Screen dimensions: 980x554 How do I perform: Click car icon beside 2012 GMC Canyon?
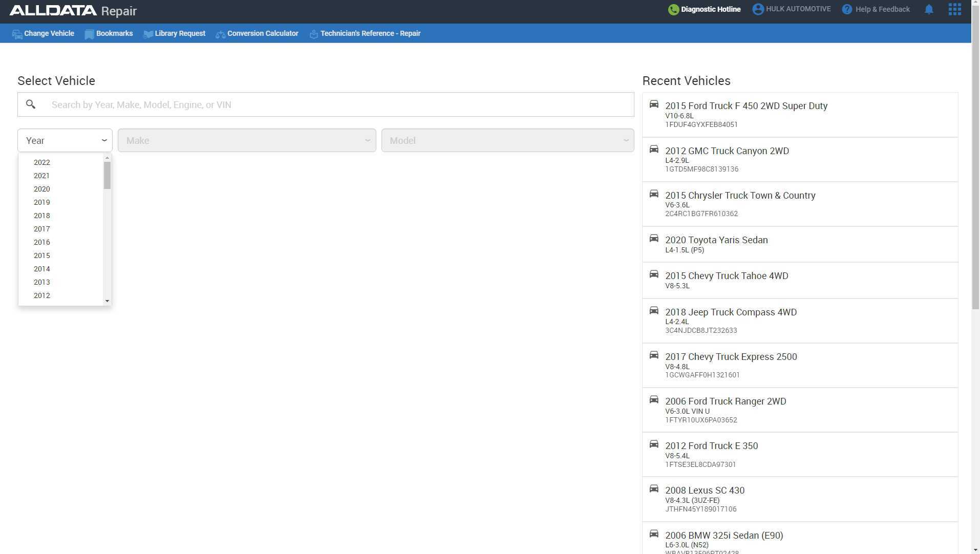[654, 150]
